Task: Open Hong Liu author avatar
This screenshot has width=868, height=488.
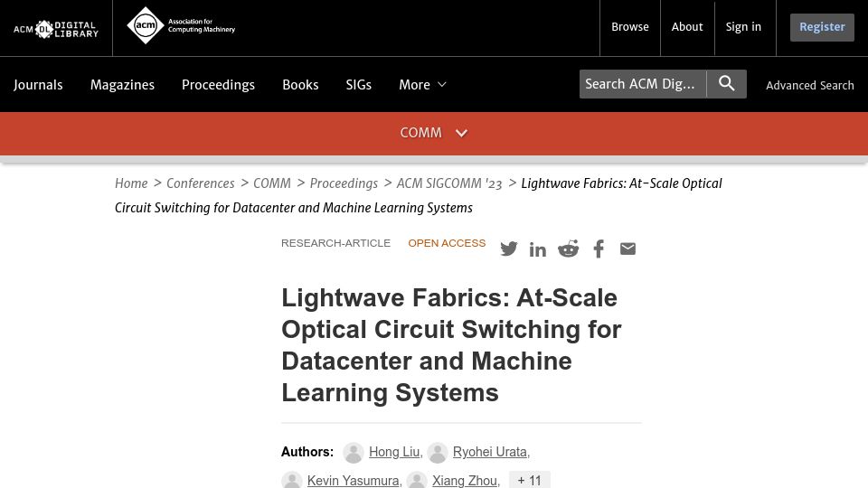Action: [354, 453]
